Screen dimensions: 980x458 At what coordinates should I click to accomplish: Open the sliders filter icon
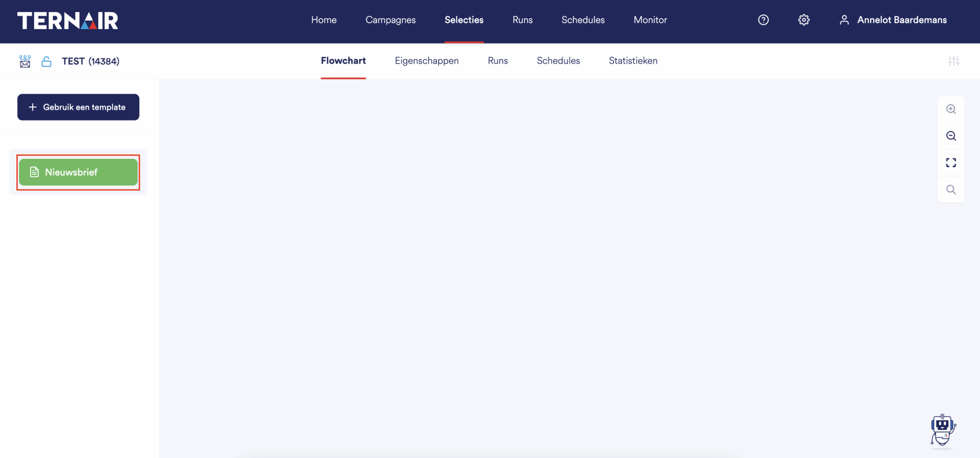(954, 61)
